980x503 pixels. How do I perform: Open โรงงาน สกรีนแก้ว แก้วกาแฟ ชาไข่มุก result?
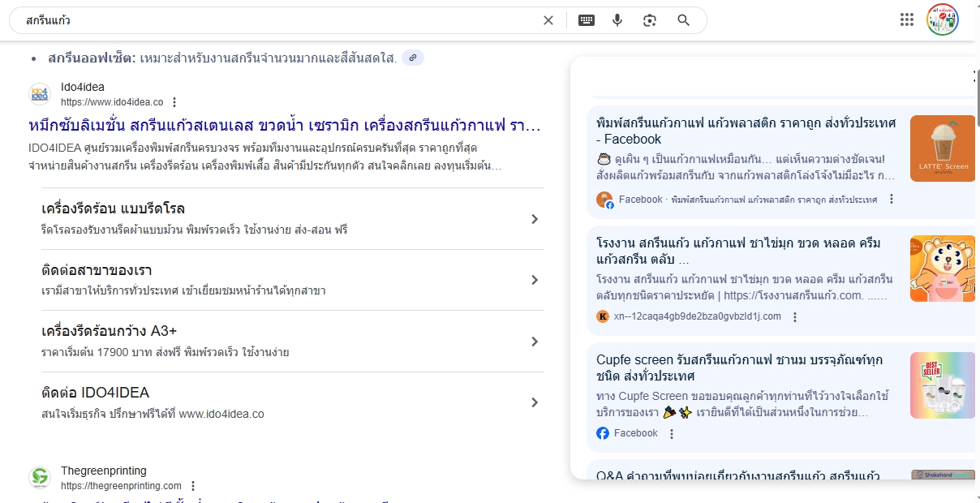(x=738, y=251)
